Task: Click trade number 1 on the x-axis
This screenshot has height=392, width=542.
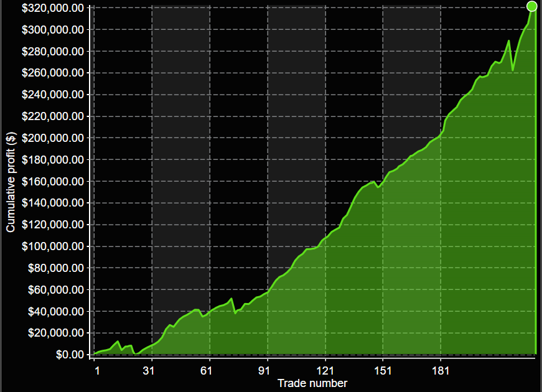Action: tap(98, 371)
